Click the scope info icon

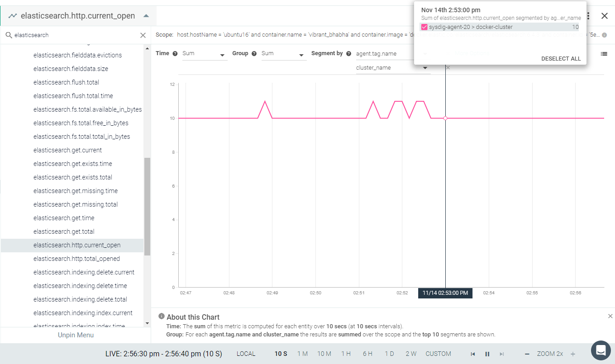click(x=605, y=35)
